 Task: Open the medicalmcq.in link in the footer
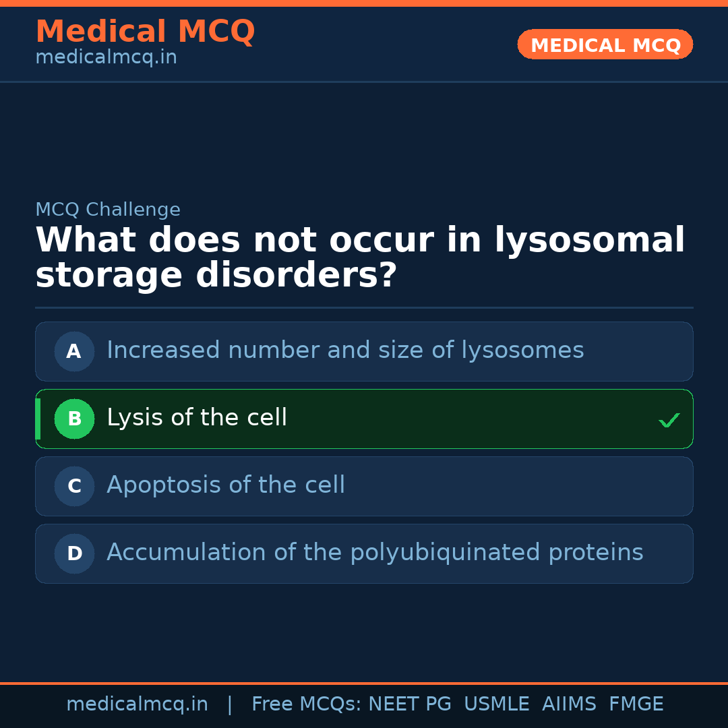[x=137, y=704]
